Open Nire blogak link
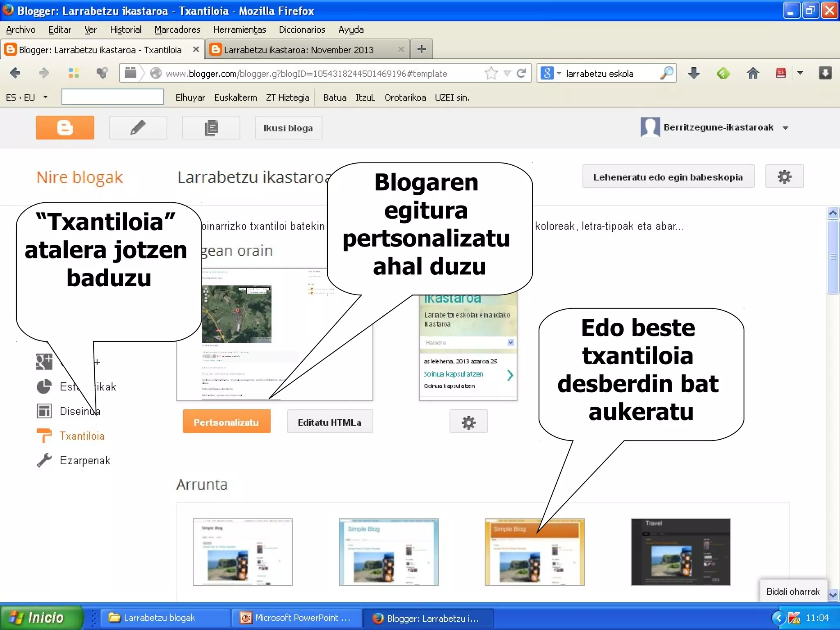Screen dimensions: 840x630 click(80, 177)
